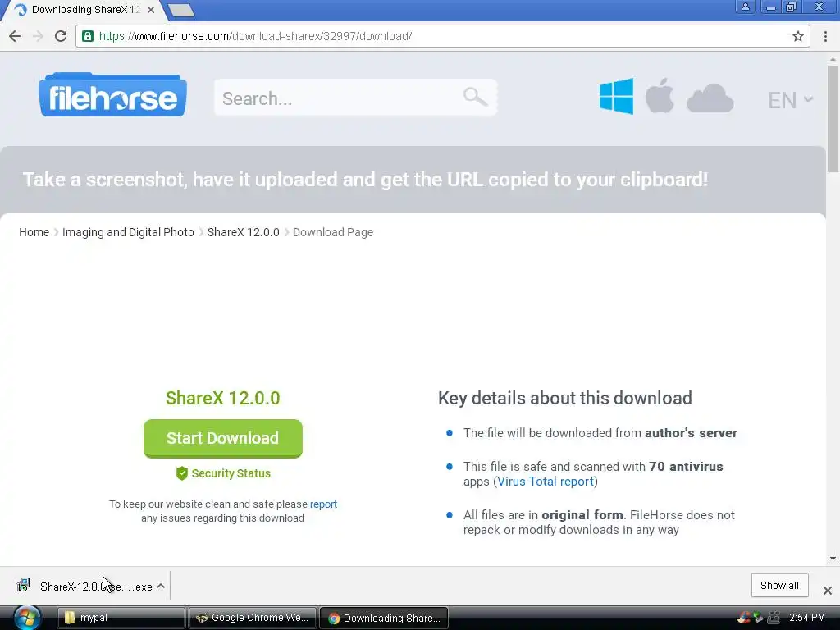Click page scrollbar down arrow
This screenshot has width=840, height=630.
point(833,558)
